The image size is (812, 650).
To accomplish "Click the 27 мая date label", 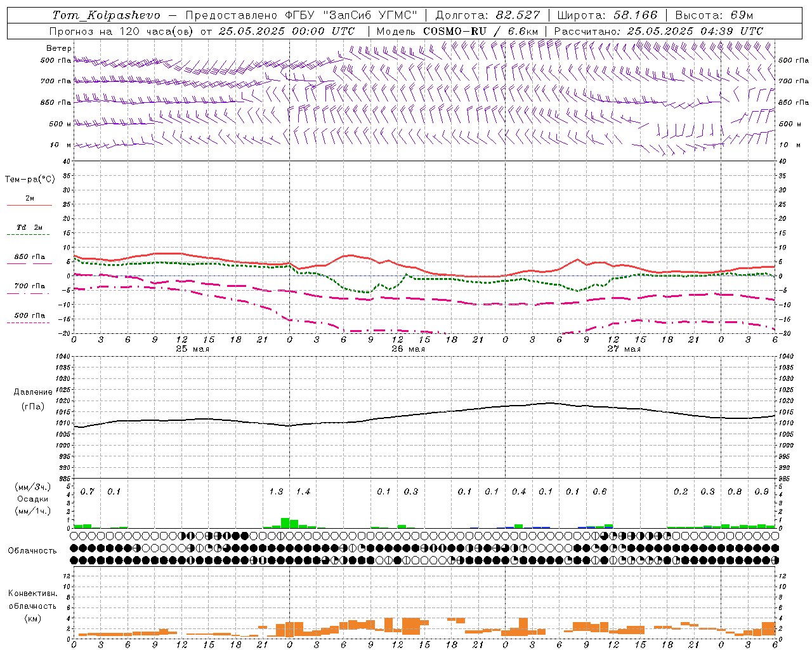I will tap(624, 349).
